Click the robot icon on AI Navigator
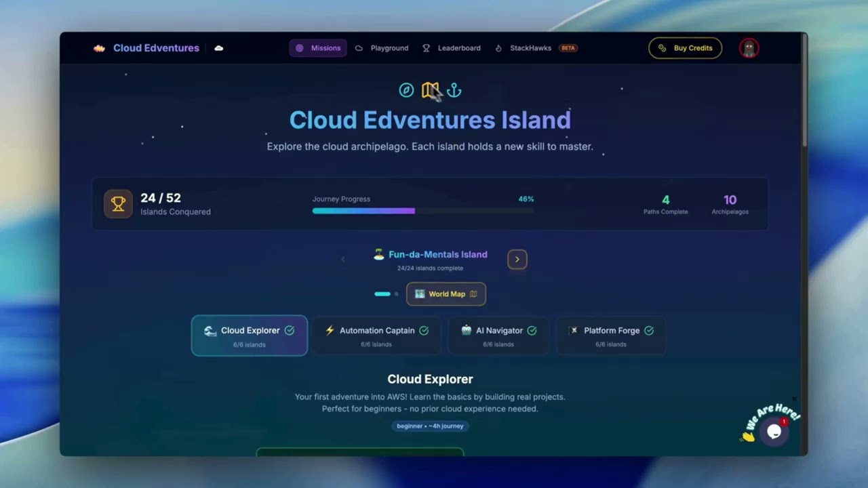 pyautogui.click(x=466, y=331)
